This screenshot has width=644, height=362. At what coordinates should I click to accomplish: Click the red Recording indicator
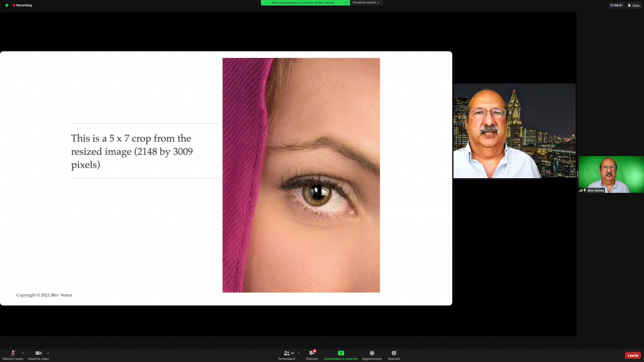[x=23, y=5]
